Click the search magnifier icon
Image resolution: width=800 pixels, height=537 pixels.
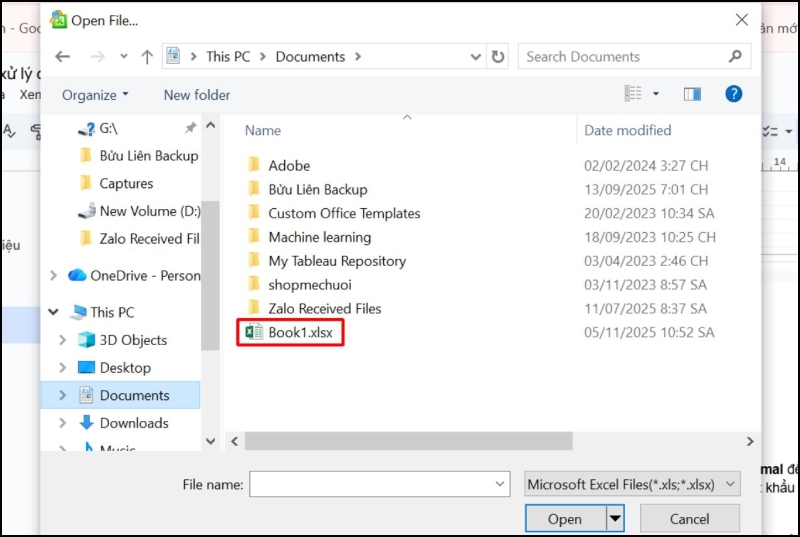[x=735, y=56]
